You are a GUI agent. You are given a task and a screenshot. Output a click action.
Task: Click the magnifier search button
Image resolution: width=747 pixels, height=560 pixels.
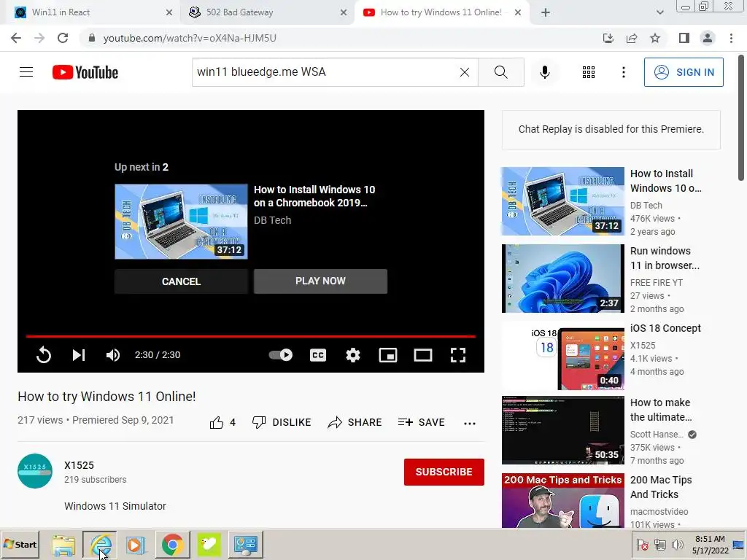(x=500, y=72)
